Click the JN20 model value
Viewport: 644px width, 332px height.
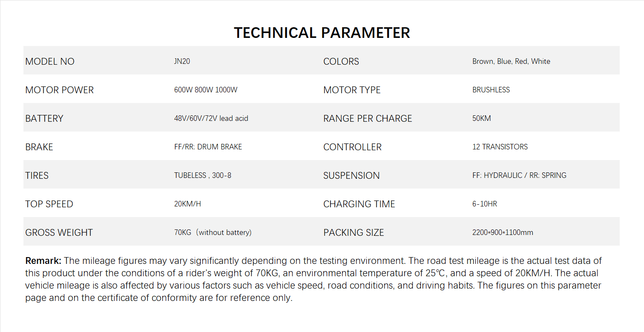click(x=182, y=61)
